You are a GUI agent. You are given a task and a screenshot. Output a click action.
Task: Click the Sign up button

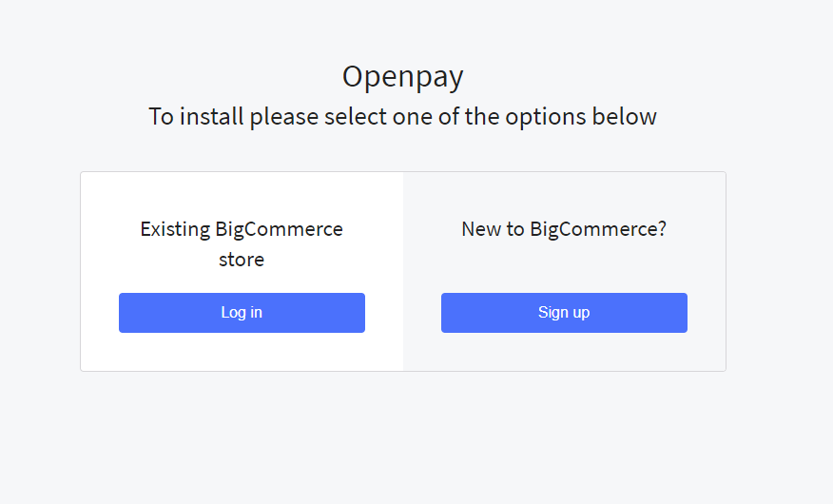[564, 313]
